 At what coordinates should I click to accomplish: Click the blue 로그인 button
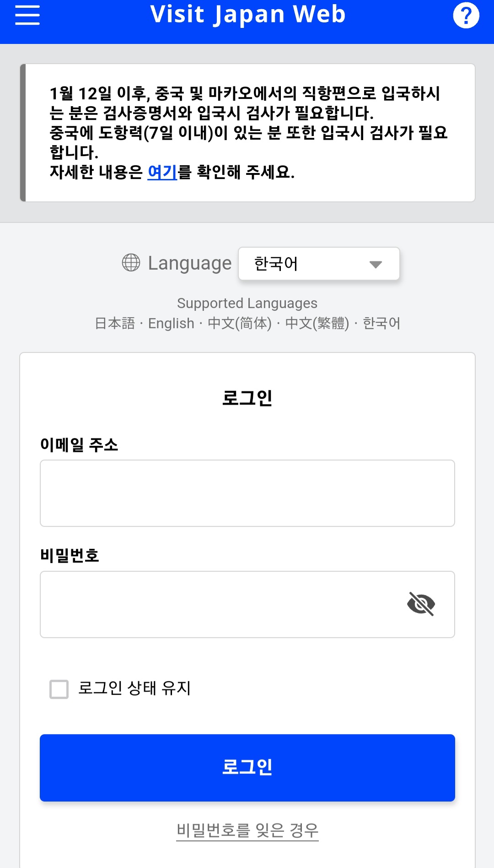pyautogui.click(x=247, y=768)
